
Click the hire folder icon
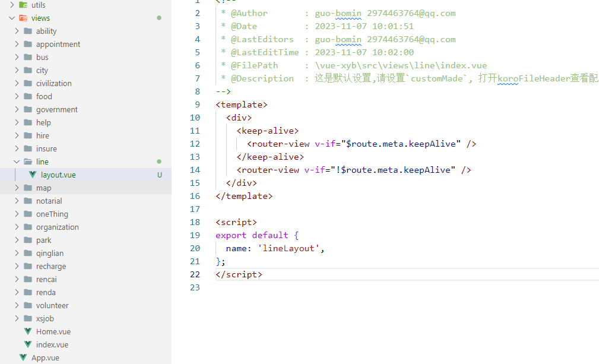pyautogui.click(x=28, y=135)
